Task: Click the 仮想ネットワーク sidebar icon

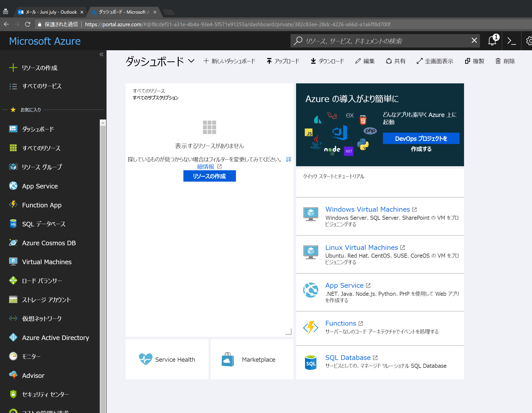Action: point(13,319)
